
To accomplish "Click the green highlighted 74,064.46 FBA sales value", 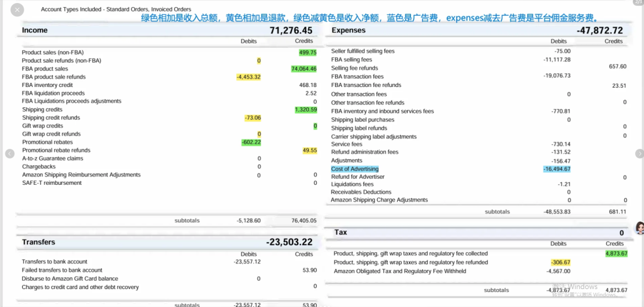I will coord(304,69).
